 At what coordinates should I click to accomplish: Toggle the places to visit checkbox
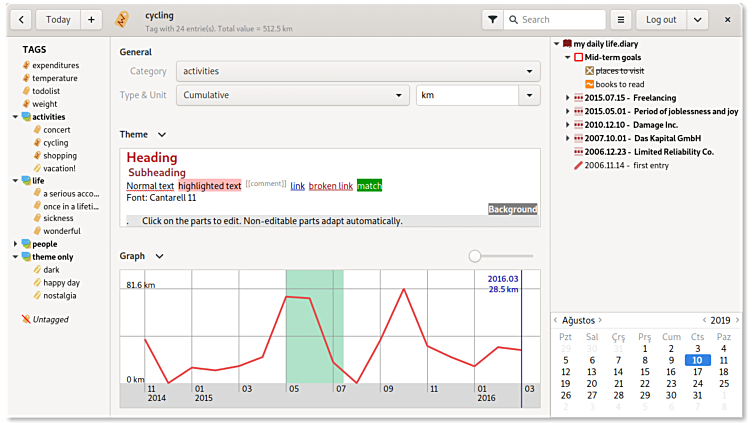click(589, 71)
